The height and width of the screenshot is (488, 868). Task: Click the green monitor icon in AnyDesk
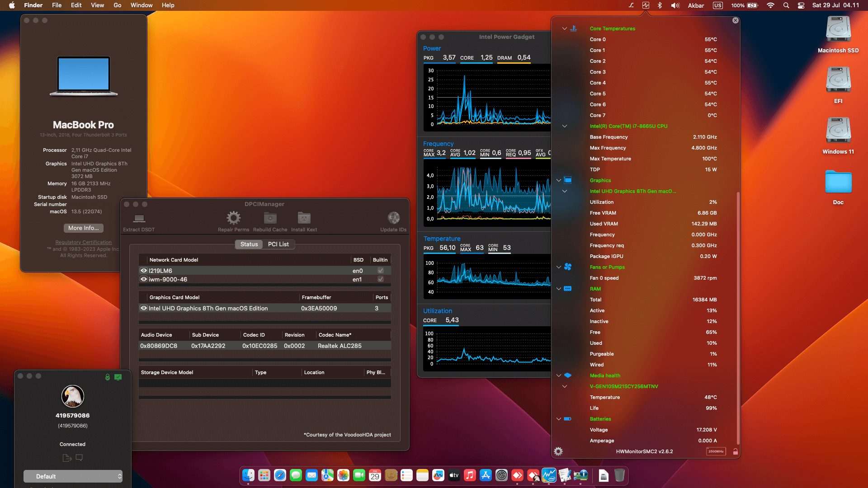coord(118,377)
